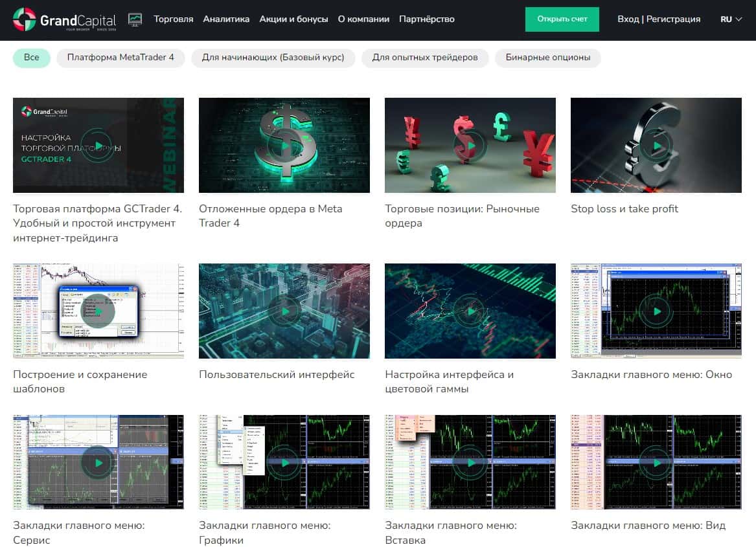Filter by Для опытных трейдеров chip
Viewport: 756px width, 547px height.
click(425, 58)
